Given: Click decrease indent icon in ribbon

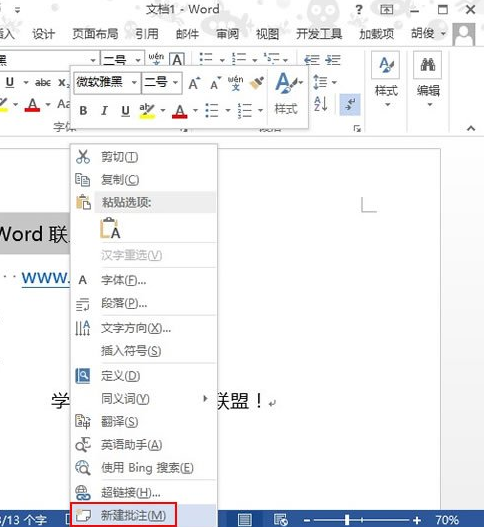Looking at the screenshot, I should click(312, 60).
